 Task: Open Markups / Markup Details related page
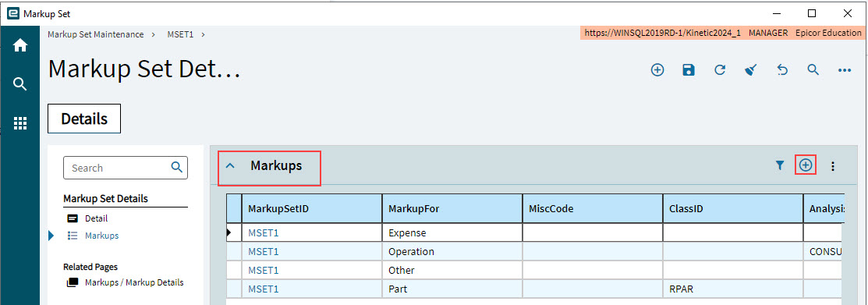click(x=134, y=282)
